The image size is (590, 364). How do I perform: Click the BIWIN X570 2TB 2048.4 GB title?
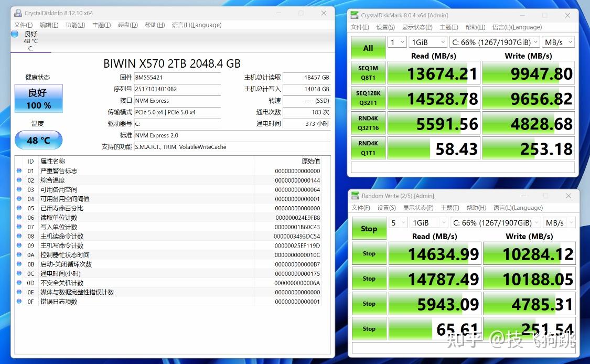pyautogui.click(x=172, y=63)
